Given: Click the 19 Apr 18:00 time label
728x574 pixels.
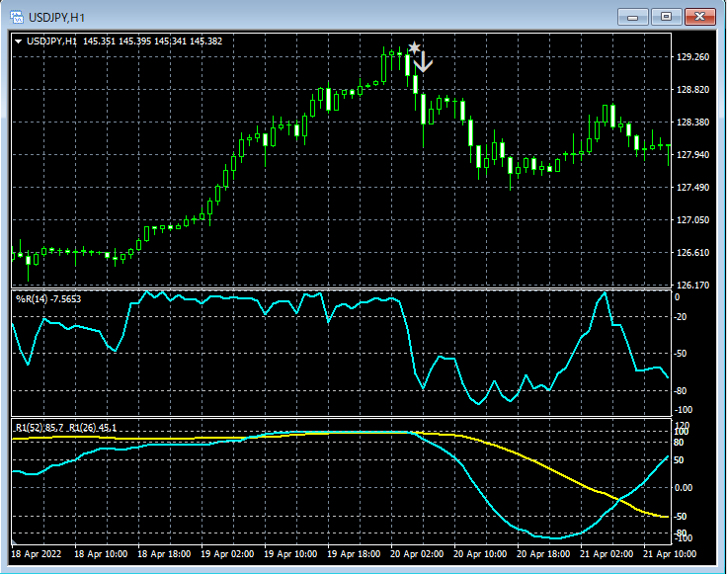Looking at the screenshot, I should point(354,554).
